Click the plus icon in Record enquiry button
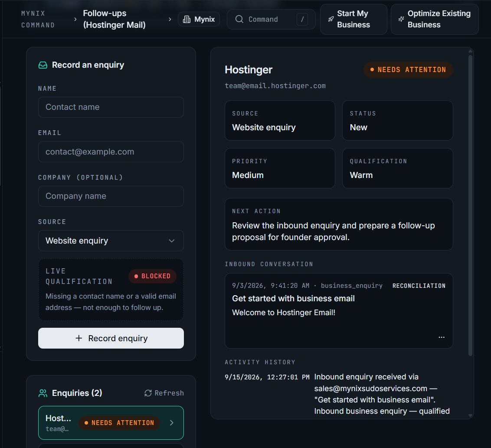Viewport: 491px width, 448px height. tap(79, 338)
